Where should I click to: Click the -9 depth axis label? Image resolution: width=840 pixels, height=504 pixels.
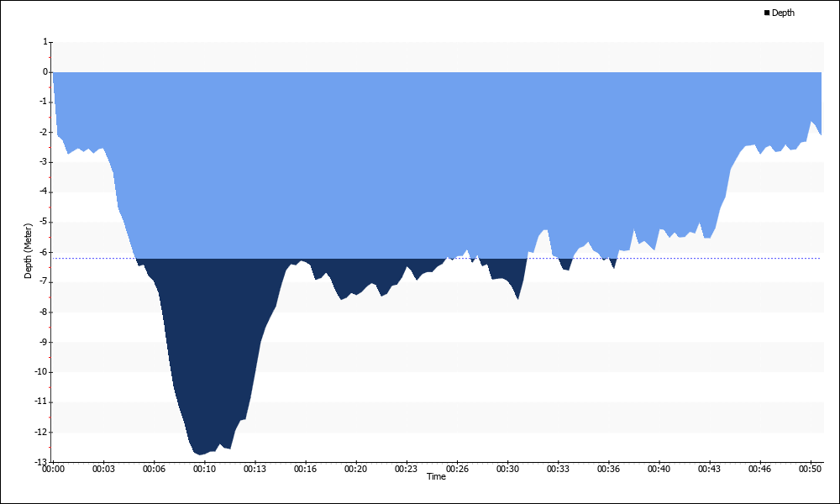[x=44, y=342]
